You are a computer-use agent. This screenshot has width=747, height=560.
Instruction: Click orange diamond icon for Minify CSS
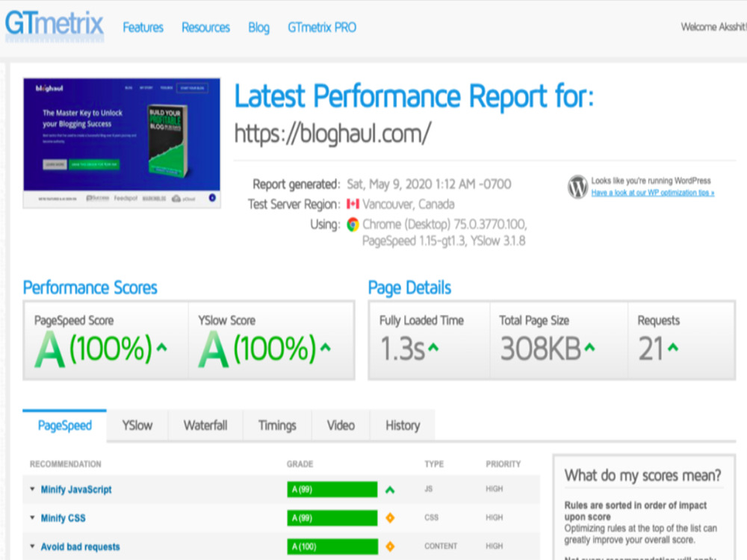[x=390, y=517]
